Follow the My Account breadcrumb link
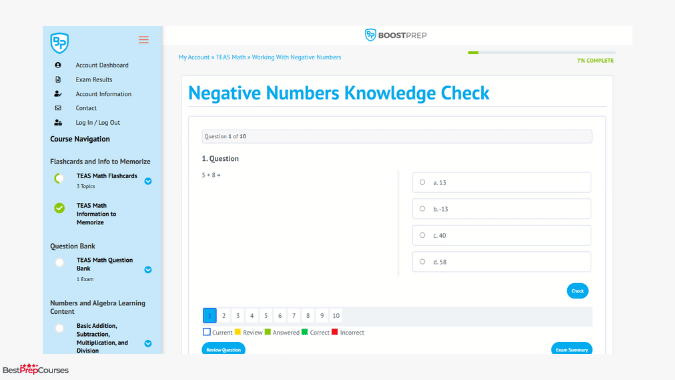 click(x=194, y=57)
